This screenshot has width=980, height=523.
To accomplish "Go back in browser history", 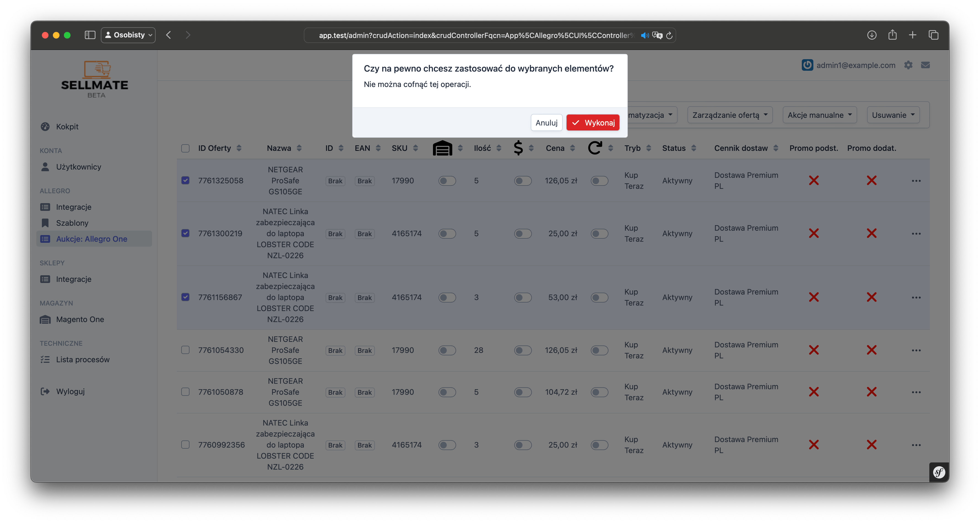I will (169, 35).
